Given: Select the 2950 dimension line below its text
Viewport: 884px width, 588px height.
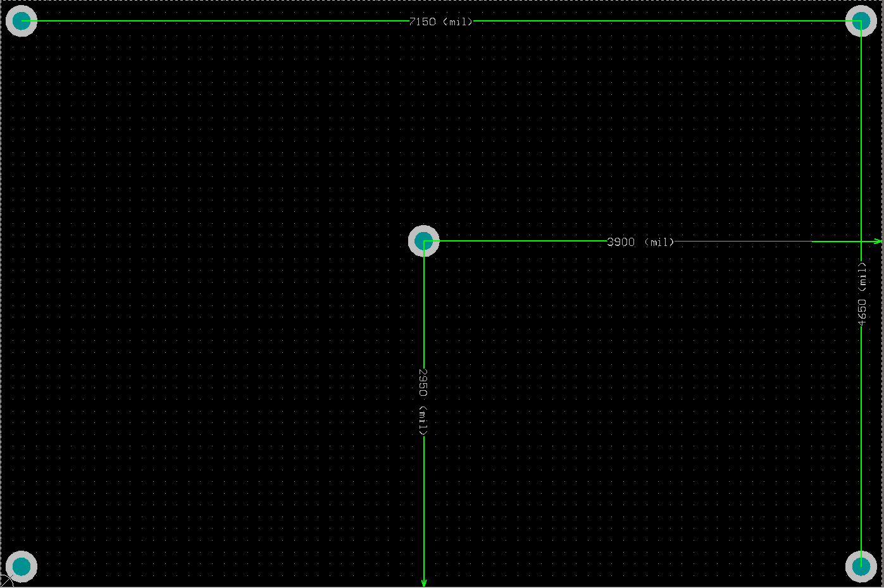Looking at the screenshot, I should point(424,506).
